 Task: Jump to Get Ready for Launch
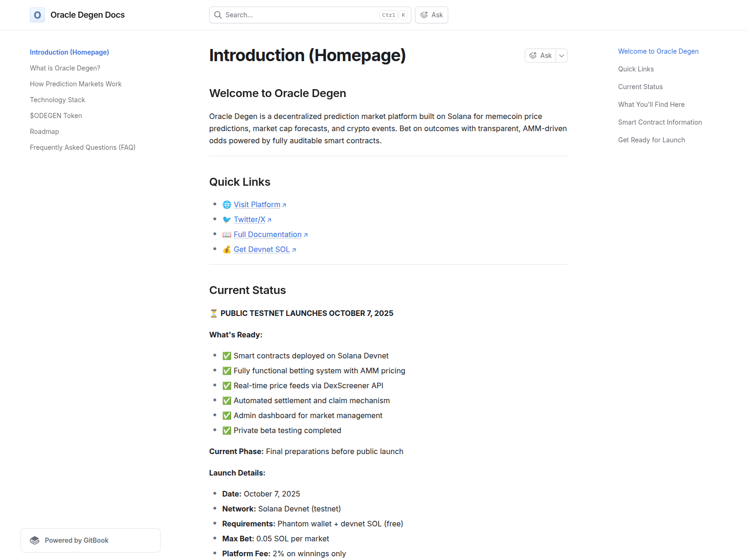[x=652, y=140]
